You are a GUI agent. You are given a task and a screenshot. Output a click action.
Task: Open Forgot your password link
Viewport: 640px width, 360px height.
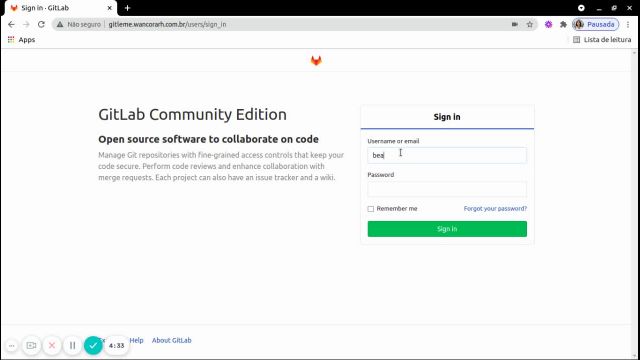[x=495, y=209]
